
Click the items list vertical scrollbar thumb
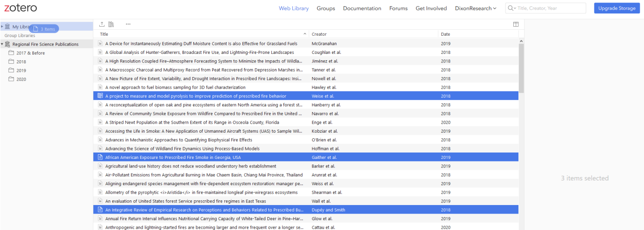pyautogui.click(x=521, y=68)
